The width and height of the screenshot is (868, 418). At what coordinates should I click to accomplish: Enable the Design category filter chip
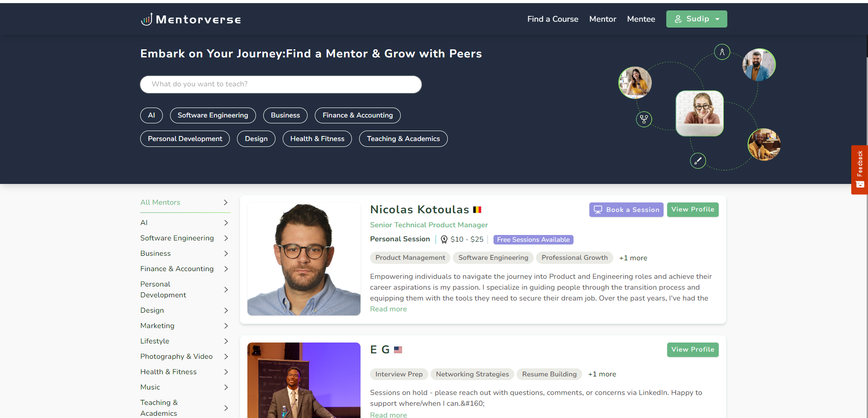coord(256,139)
